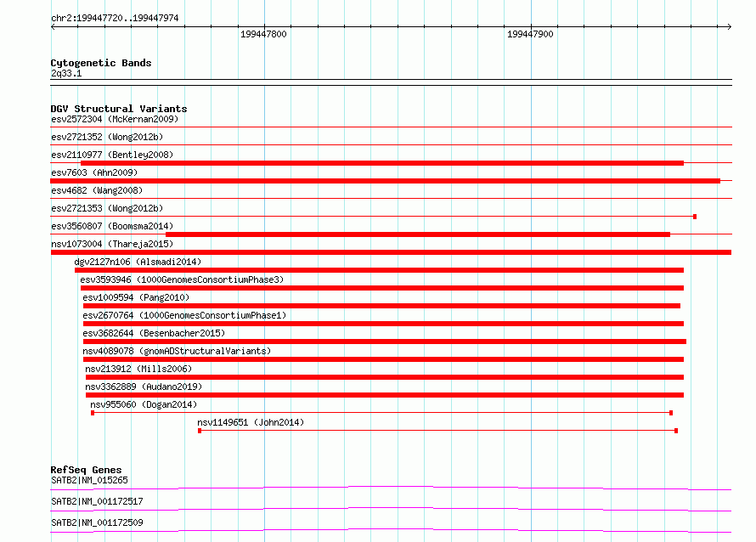This screenshot has height=542, width=756.
Task: Click the esv2670764 red feature bar
Action: click(383, 324)
